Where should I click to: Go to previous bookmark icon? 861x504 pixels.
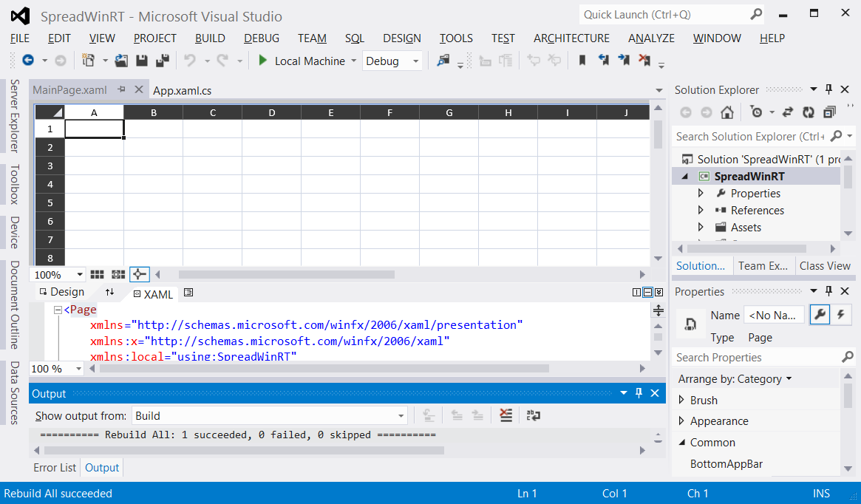604,61
